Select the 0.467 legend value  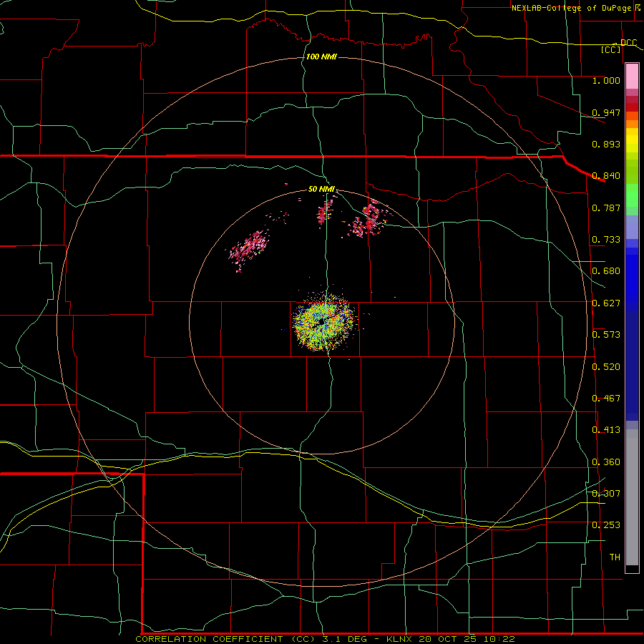[606, 399]
